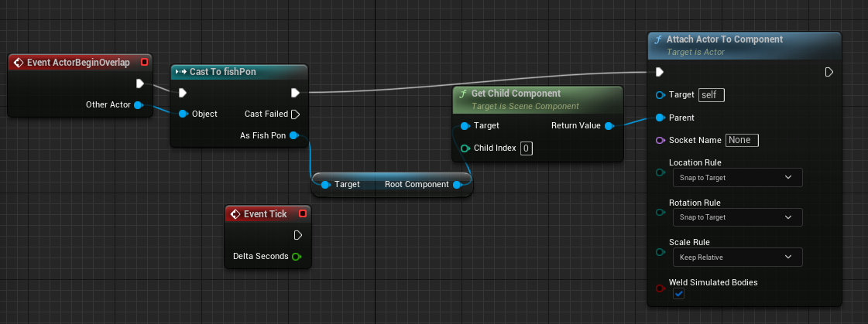Click the Child Index input pin
The image size is (868, 324).
465,148
